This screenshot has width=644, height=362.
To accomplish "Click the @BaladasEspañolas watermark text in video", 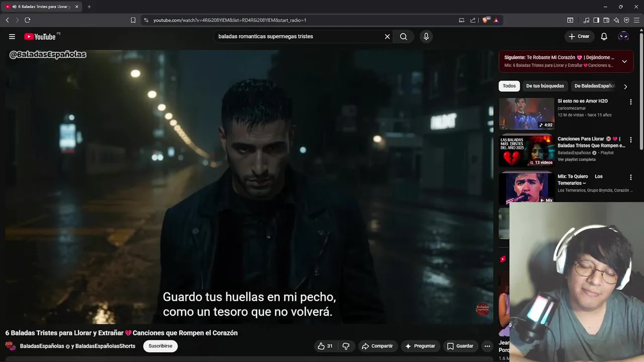I will click(x=48, y=54).
